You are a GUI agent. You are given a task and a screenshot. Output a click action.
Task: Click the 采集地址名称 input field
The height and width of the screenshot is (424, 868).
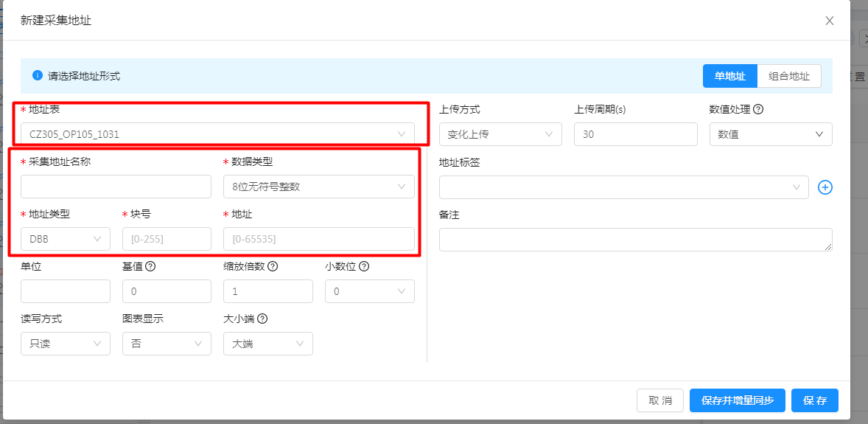tap(116, 187)
